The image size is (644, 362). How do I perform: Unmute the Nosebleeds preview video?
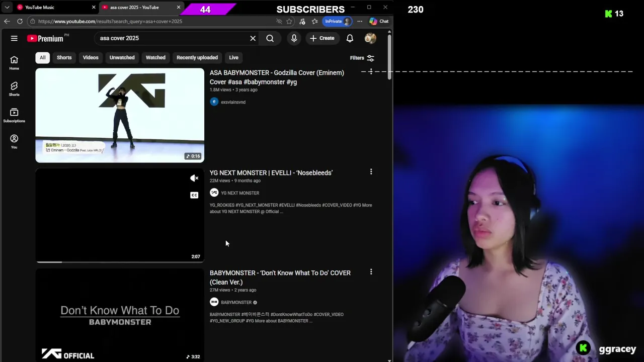click(194, 178)
